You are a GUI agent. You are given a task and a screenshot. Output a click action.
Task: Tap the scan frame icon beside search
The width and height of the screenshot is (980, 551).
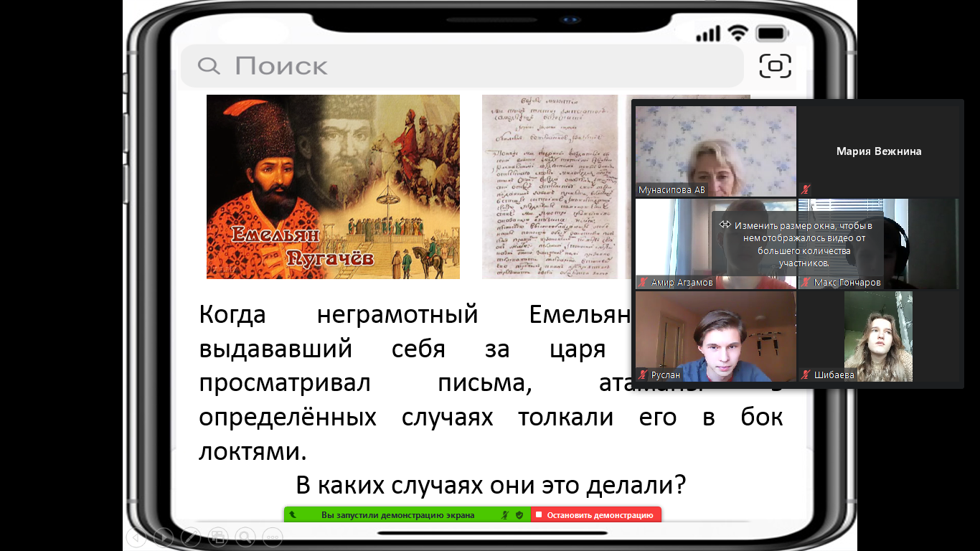pyautogui.click(x=776, y=66)
